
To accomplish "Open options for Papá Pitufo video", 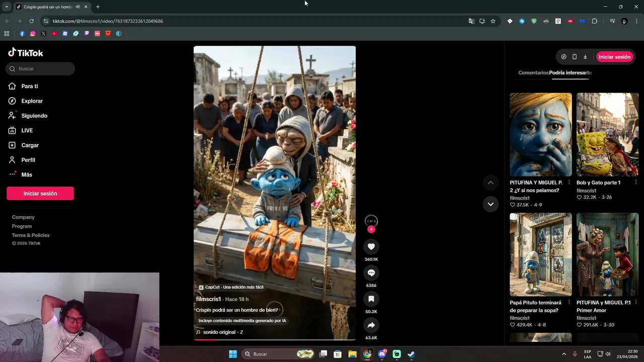I will click(569, 303).
